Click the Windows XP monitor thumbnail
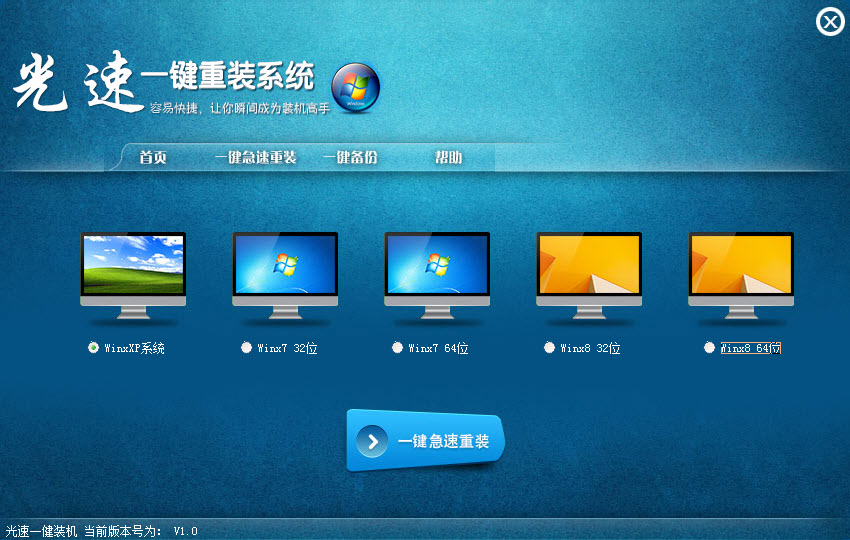The height and width of the screenshot is (540, 850). (x=133, y=275)
